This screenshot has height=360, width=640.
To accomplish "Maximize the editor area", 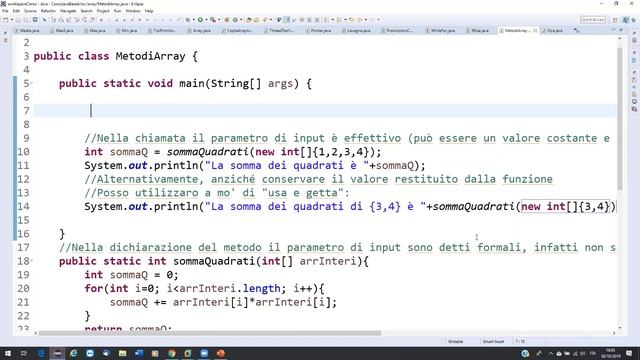I will (621, 30).
